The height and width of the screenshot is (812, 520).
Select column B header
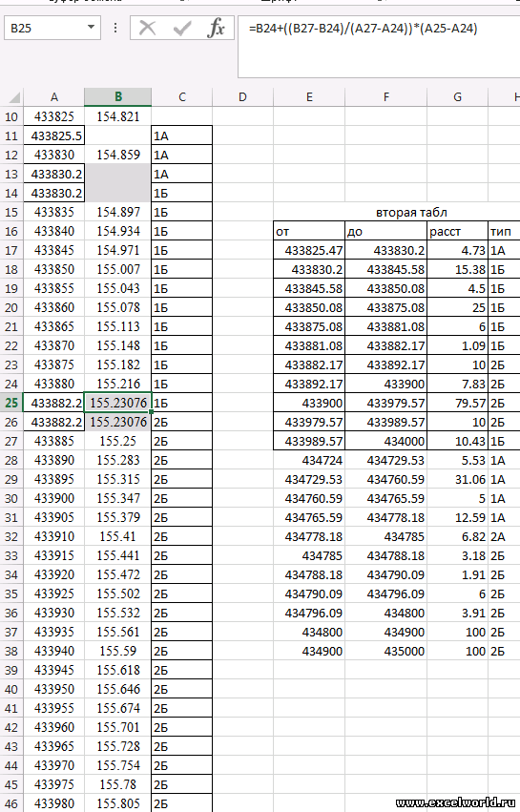coord(118,96)
